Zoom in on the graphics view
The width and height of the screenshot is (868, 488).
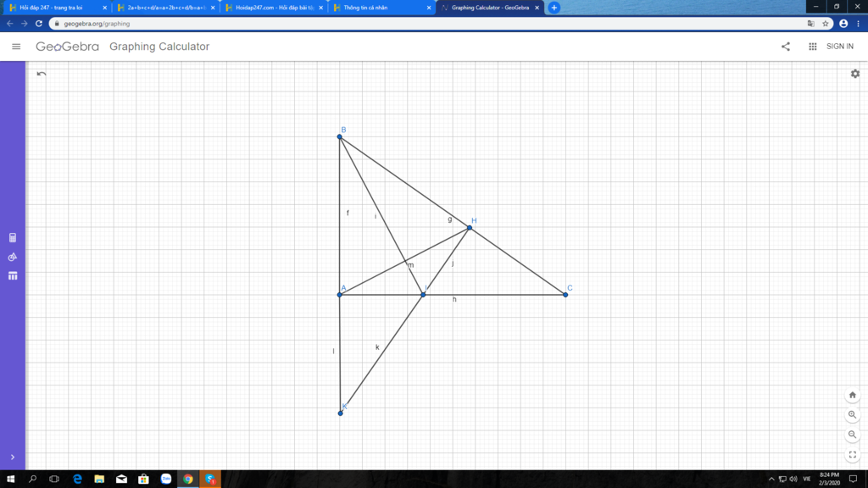coord(853,415)
